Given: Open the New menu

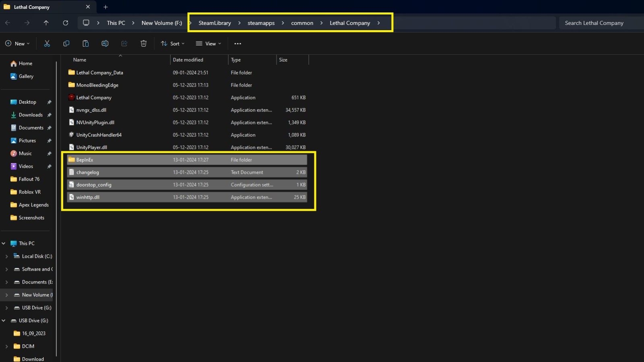Looking at the screenshot, I should 17,43.
